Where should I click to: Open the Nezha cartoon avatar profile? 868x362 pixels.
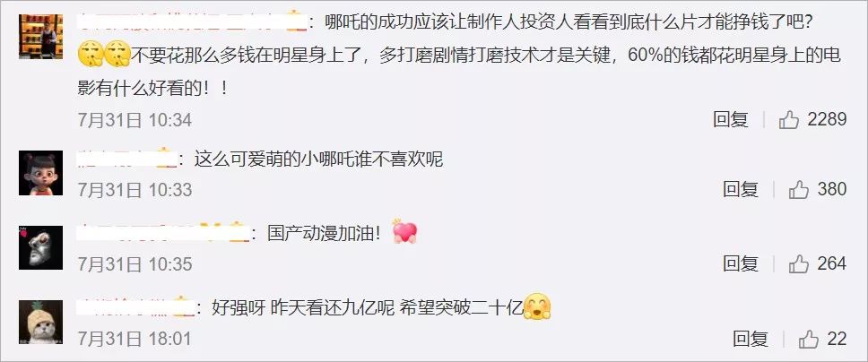pos(41,173)
